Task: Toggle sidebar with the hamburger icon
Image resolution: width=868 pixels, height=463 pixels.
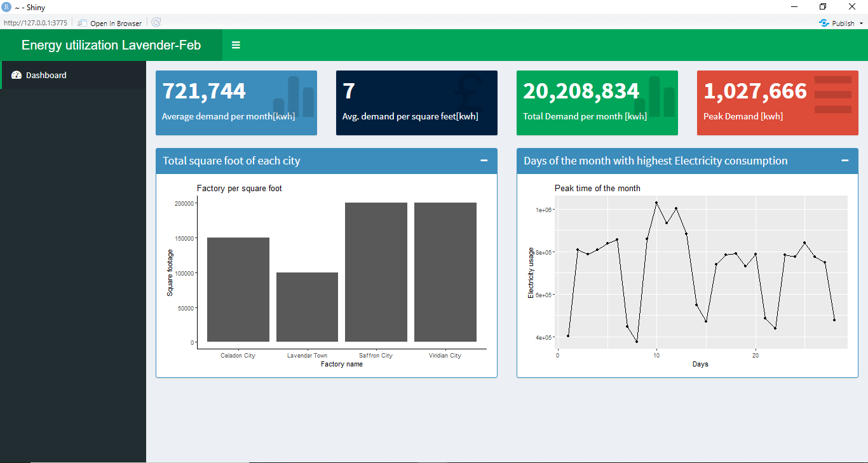Action: click(x=236, y=45)
